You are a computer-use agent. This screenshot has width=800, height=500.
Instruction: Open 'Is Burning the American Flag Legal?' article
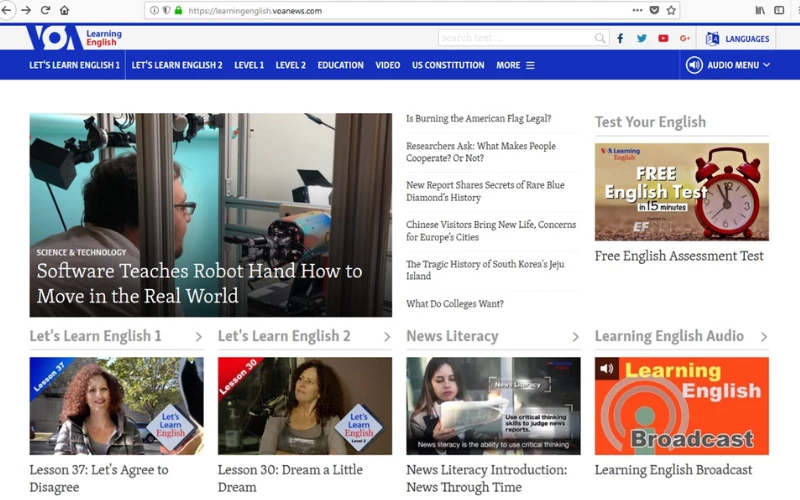pyautogui.click(x=479, y=118)
